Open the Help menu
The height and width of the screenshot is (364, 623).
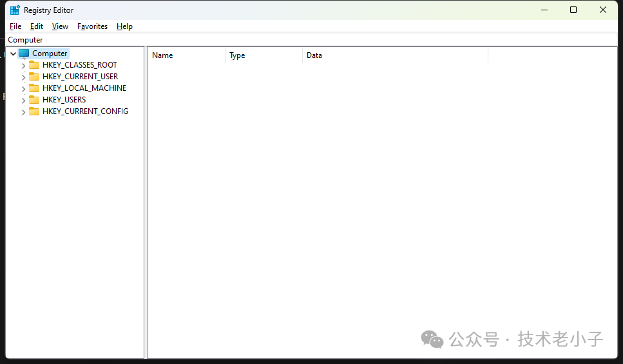[x=124, y=26]
